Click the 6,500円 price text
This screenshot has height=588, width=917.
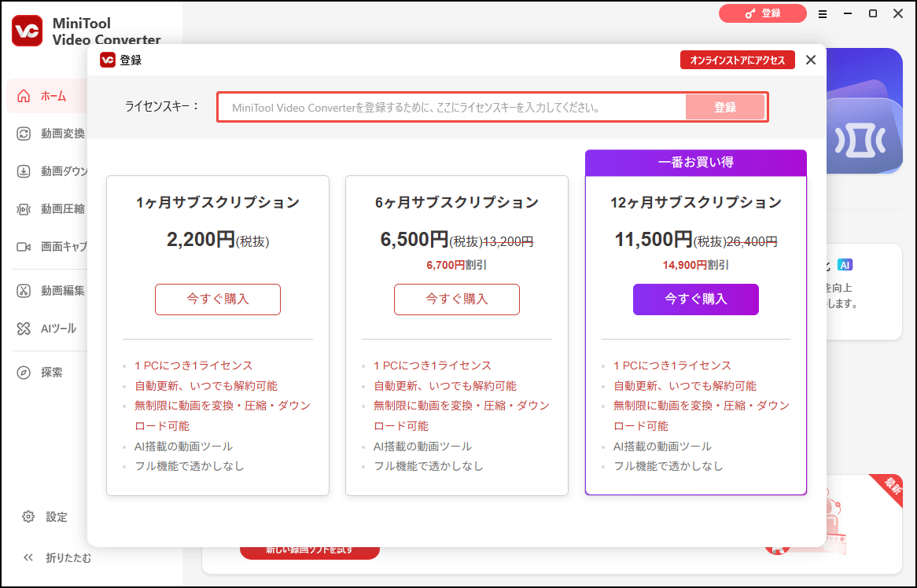tap(414, 240)
